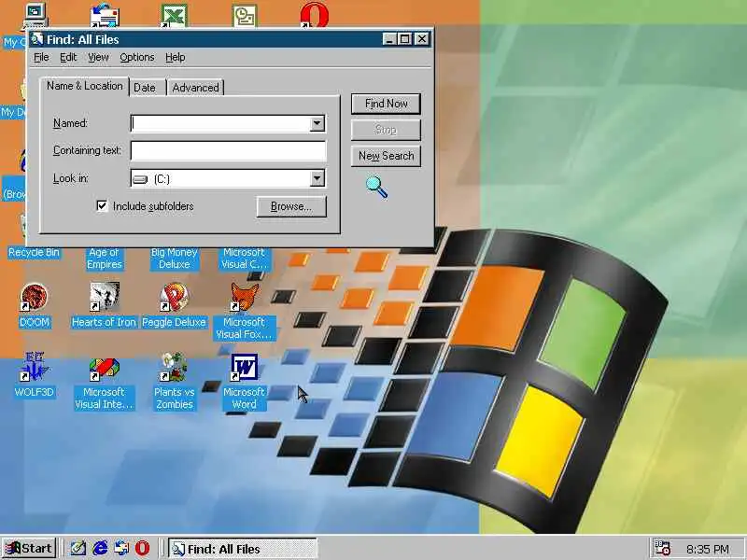Click the Stop button
The height and width of the screenshot is (560, 747).
386,130
